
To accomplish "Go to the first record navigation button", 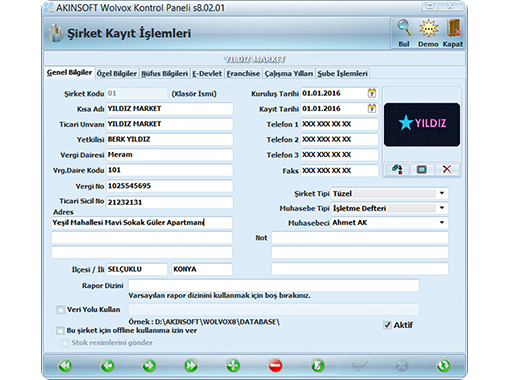I will [65, 366].
